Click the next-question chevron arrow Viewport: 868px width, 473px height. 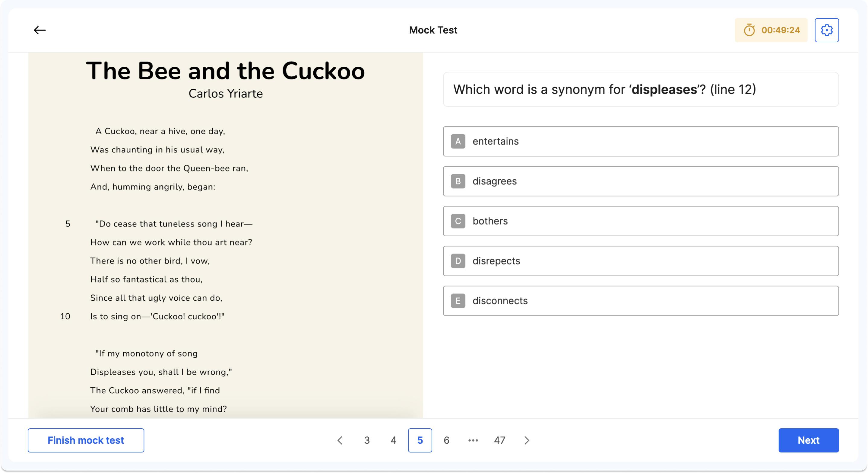527,440
